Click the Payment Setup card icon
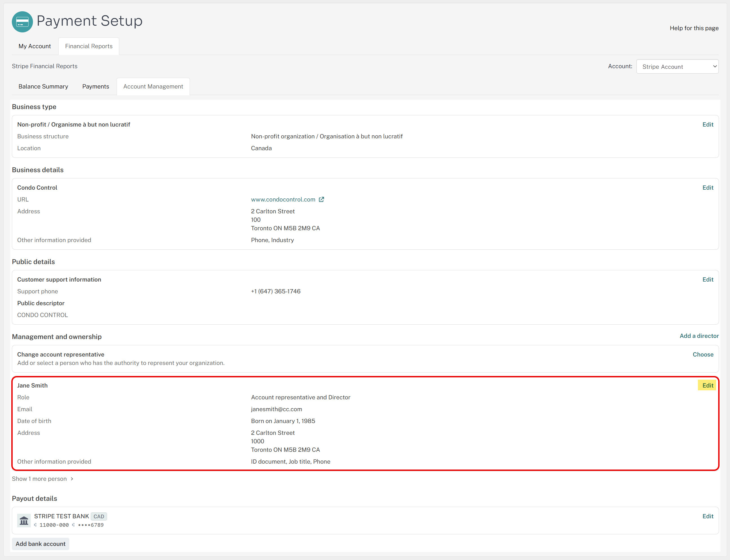 click(x=22, y=22)
